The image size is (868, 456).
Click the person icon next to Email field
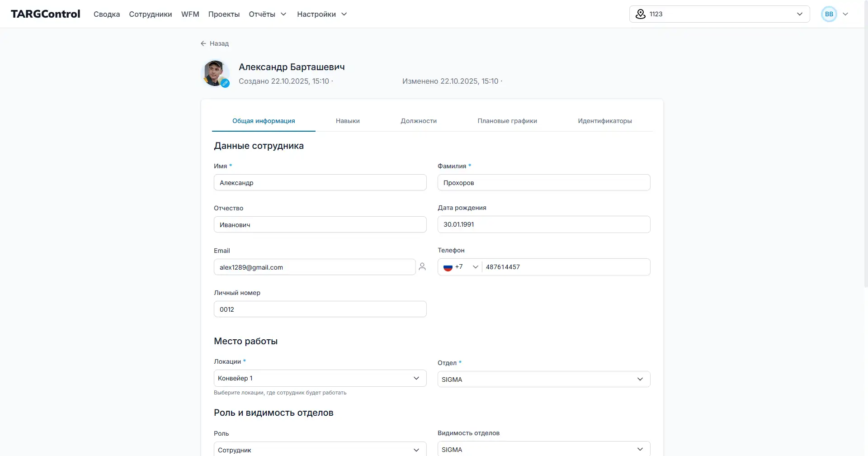click(422, 267)
